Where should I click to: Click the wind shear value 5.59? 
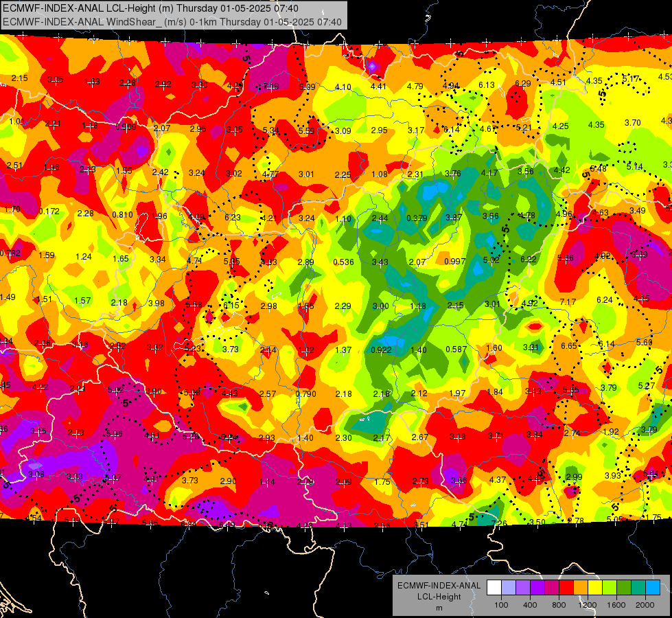coord(306,130)
